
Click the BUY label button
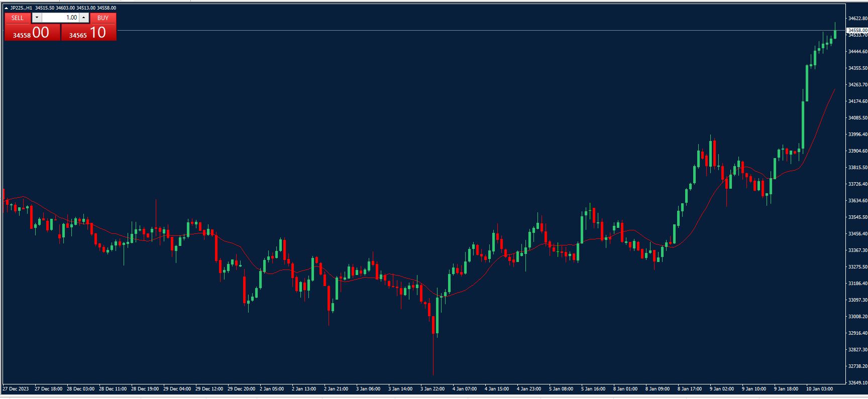tap(103, 18)
